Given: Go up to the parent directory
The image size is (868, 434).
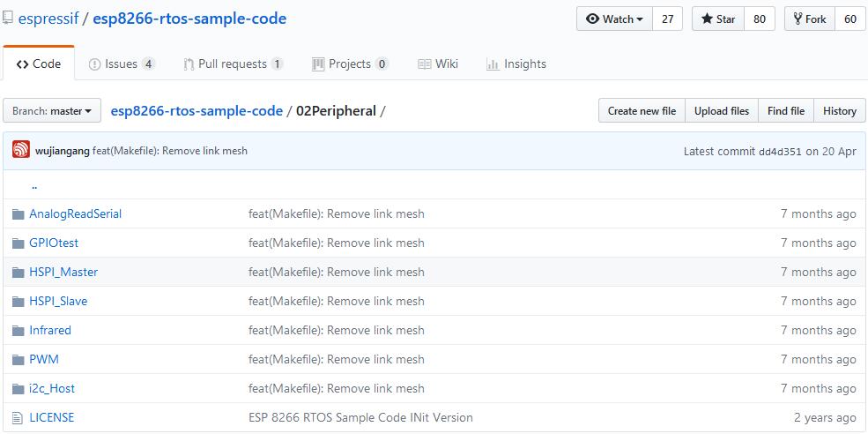Looking at the screenshot, I should (34, 186).
